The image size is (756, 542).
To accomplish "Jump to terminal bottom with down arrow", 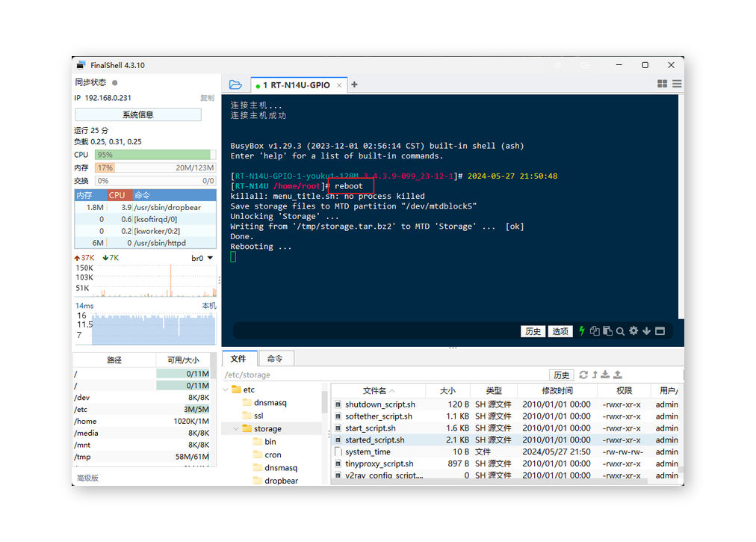I will (x=646, y=331).
